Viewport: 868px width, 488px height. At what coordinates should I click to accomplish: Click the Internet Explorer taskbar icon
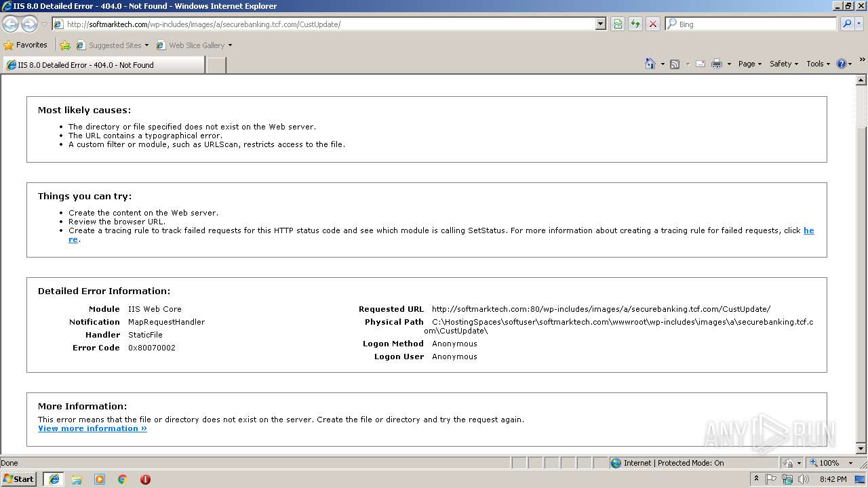point(54,479)
